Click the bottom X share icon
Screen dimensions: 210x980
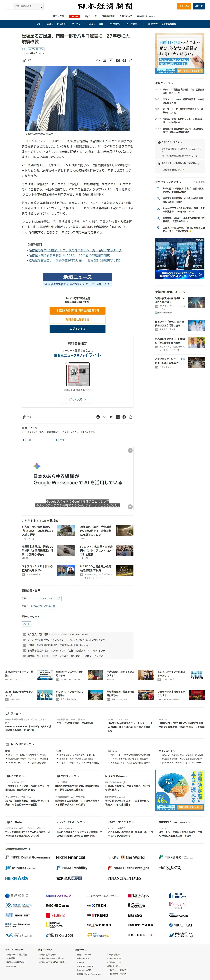[x=117, y=417]
